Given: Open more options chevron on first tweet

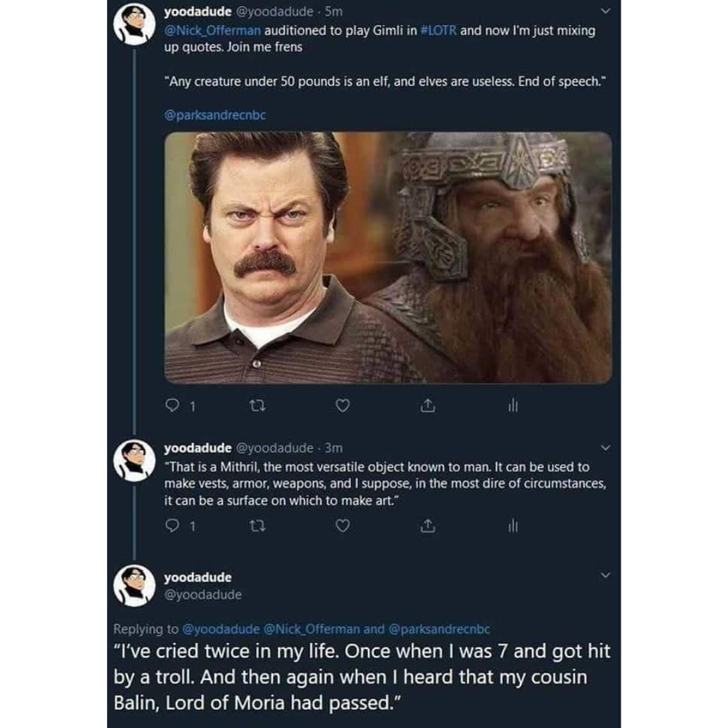Looking at the screenshot, I should (605, 11).
